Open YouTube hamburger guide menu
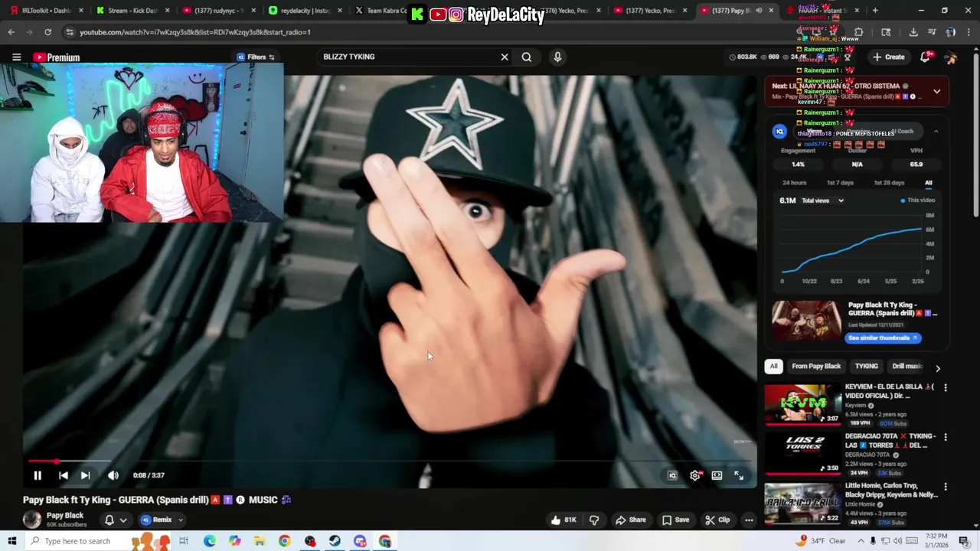The height and width of the screenshot is (551, 980). 16,57
